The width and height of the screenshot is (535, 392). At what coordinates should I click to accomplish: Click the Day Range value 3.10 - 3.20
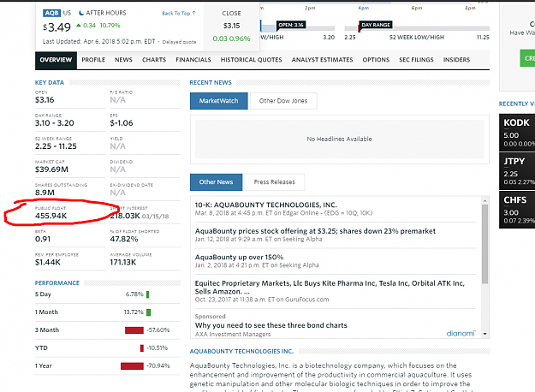coord(55,123)
